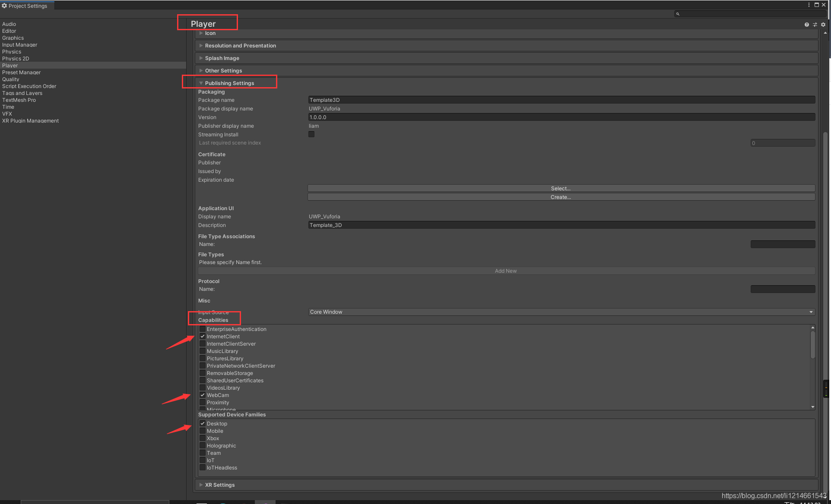Click the Capabilities list scrollbar thumb
Screen dimensions: 831x504
812,344
